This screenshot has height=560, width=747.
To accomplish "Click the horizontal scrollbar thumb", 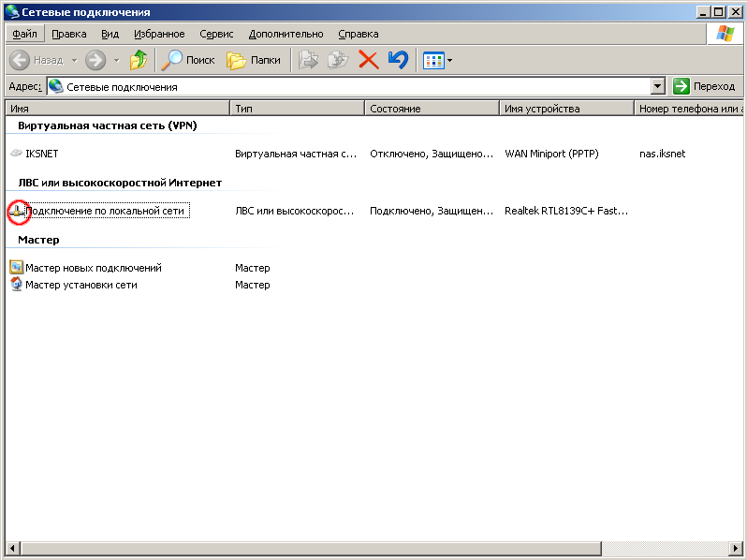I will click(311, 548).
